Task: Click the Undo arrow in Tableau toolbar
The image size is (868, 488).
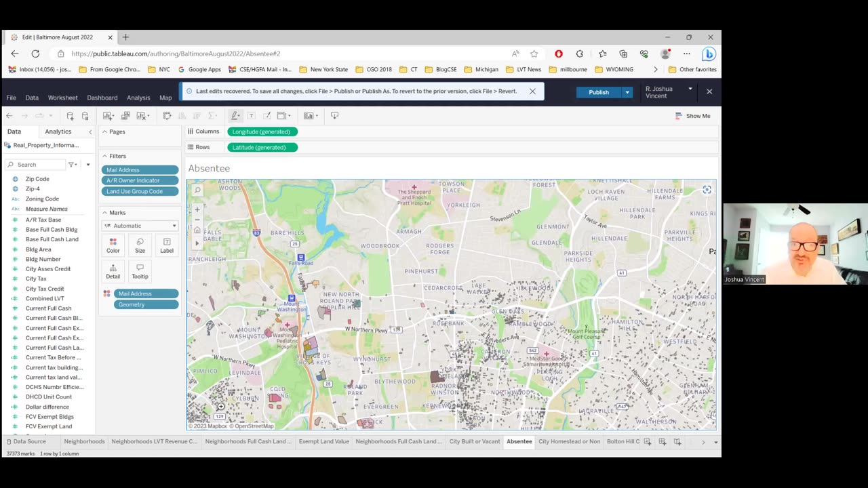Action: (x=9, y=116)
